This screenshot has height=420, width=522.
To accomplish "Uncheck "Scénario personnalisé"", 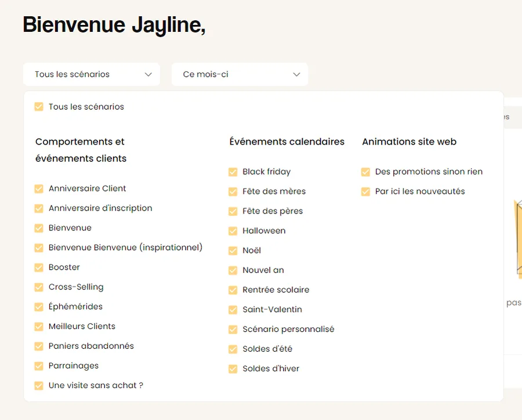I will point(232,329).
